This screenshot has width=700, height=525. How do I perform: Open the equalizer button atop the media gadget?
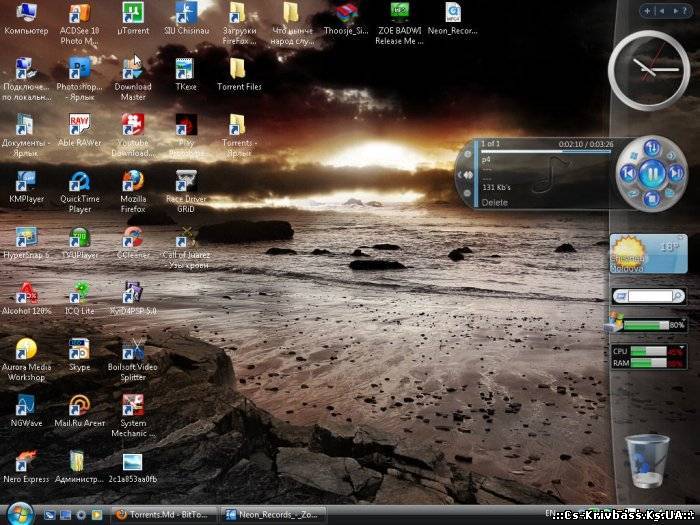pos(652,147)
